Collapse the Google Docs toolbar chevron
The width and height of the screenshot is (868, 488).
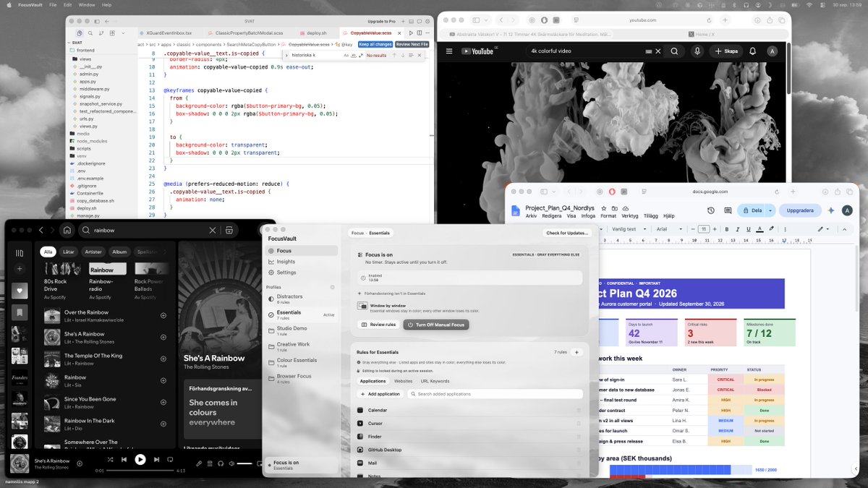(843, 229)
